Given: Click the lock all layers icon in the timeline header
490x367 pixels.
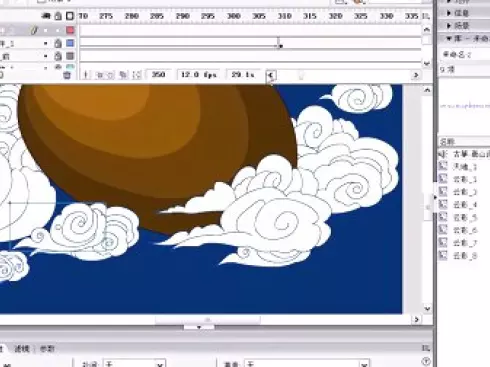Looking at the screenshot, I should (x=58, y=16).
